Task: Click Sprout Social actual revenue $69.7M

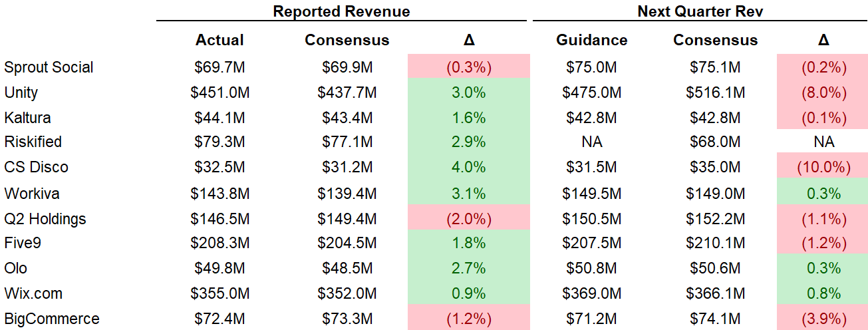Action: click(x=219, y=67)
